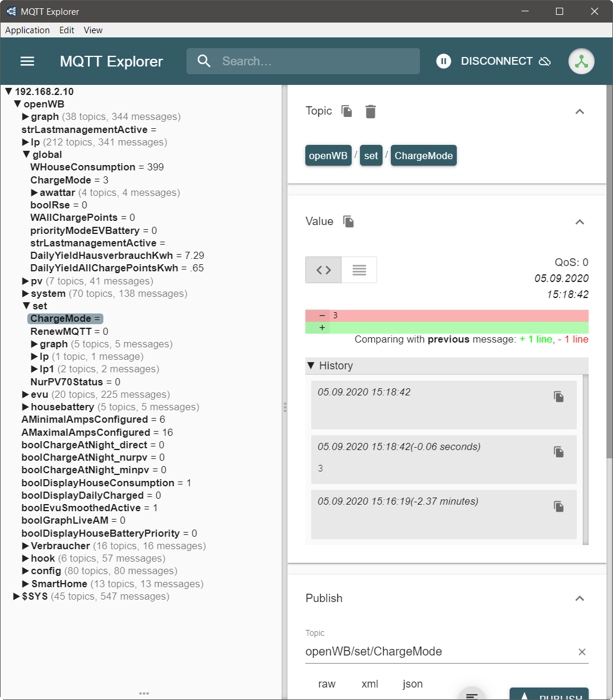Collapse the Topic panel
613x700 pixels.
(580, 112)
